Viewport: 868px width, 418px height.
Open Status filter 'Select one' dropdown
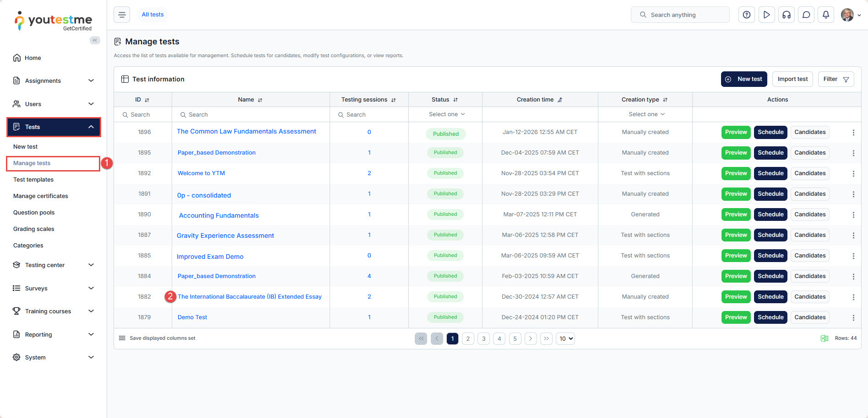tap(446, 114)
